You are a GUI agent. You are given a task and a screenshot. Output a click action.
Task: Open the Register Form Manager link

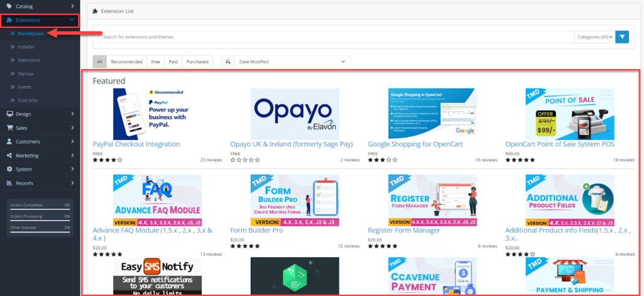[404, 230]
